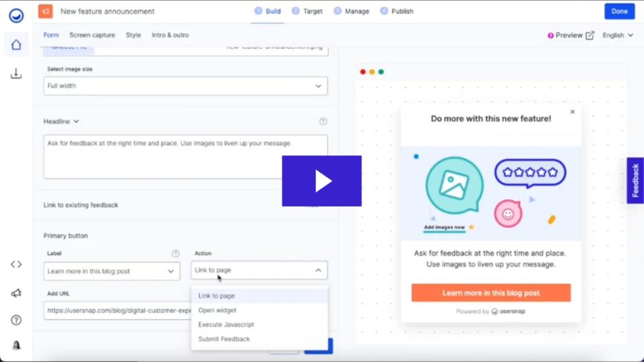Select Open widget from Action menu
The width and height of the screenshot is (644, 362).
(x=218, y=310)
